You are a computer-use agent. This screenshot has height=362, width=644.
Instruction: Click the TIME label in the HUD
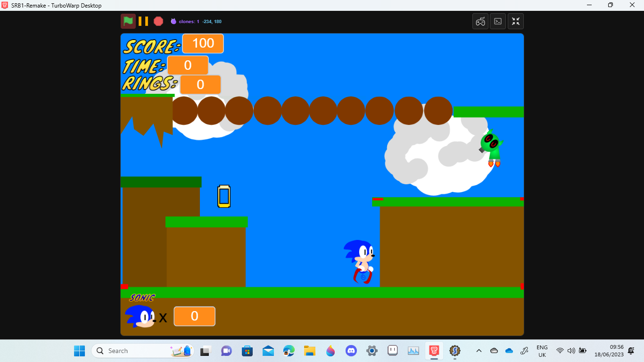(144, 66)
